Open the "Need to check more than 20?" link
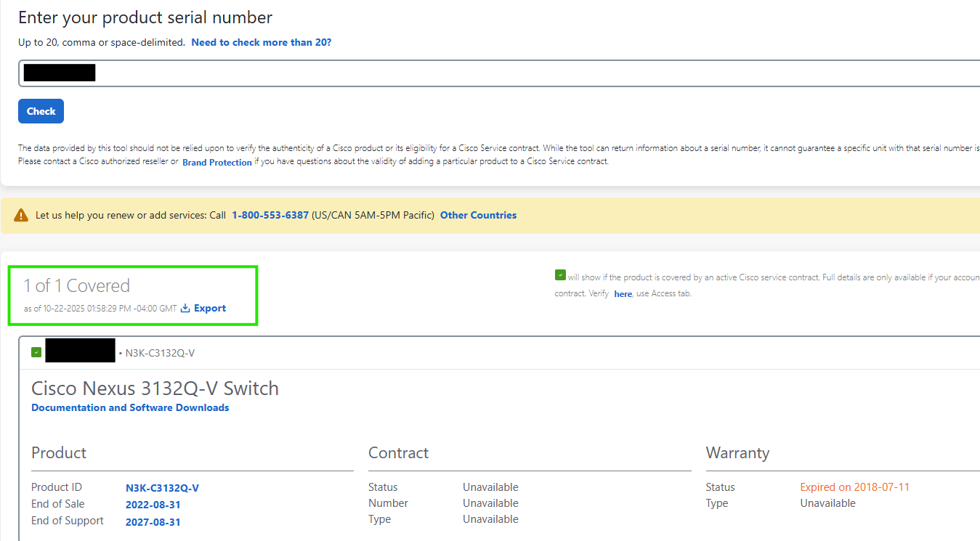Image resolution: width=980 pixels, height=541 pixels. pos(261,43)
